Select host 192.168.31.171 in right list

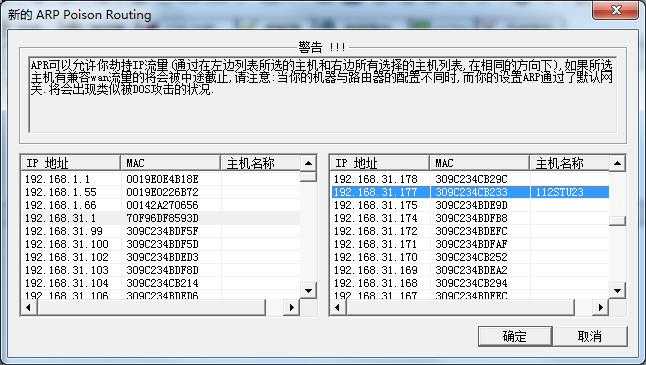[x=470, y=244]
